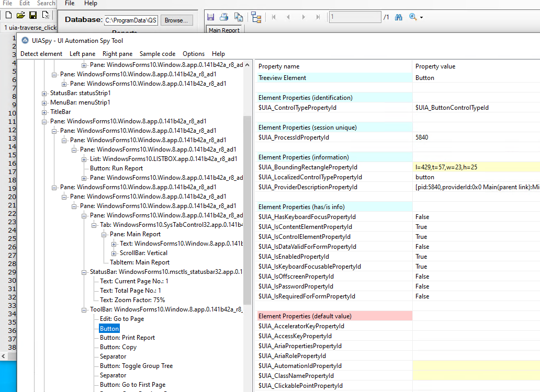Click the Print Report printer icon
The image size is (540, 392).
tap(224, 17)
